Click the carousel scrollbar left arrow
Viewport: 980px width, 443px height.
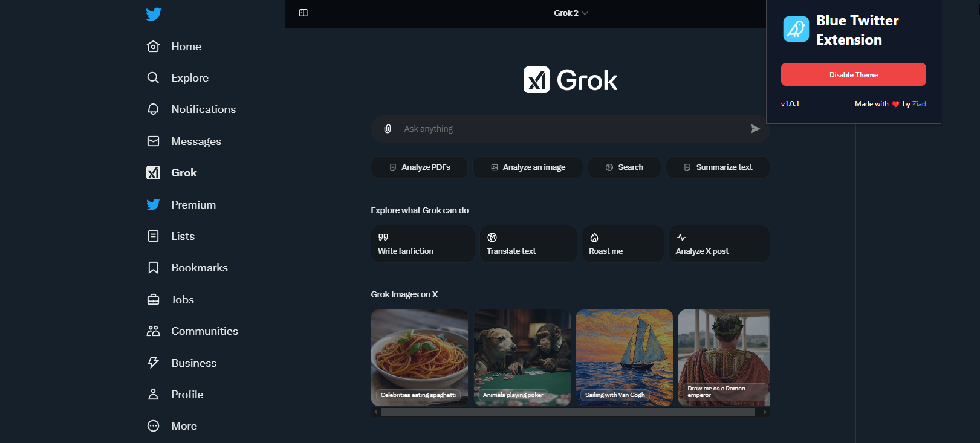click(375, 412)
